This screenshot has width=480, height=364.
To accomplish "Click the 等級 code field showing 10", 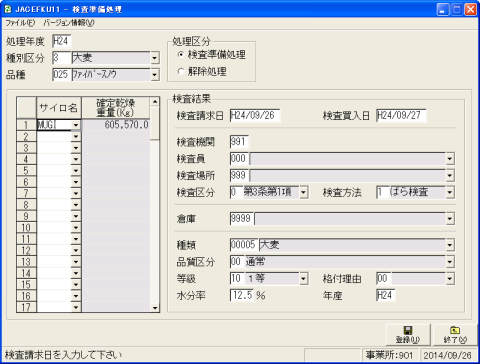I will click(x=237, y=279).
